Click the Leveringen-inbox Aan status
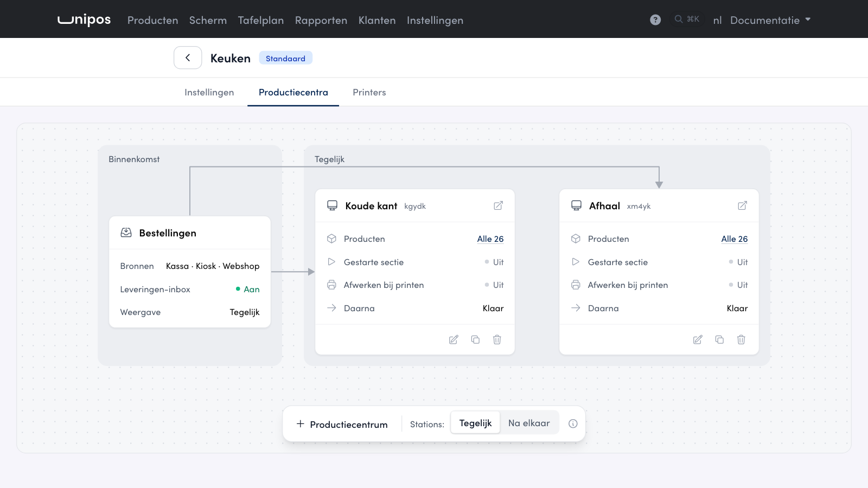The image size is (868, 488). tap(248, 289)
